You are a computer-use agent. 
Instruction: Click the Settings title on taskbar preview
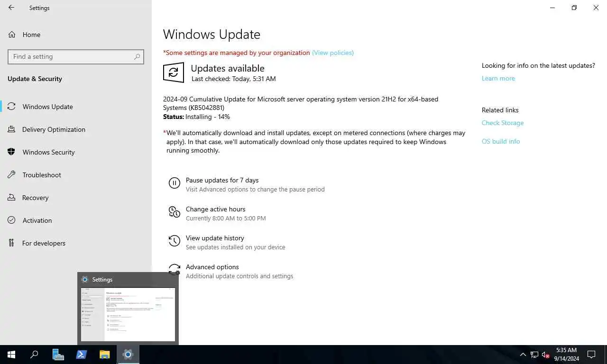pos(102,280)
